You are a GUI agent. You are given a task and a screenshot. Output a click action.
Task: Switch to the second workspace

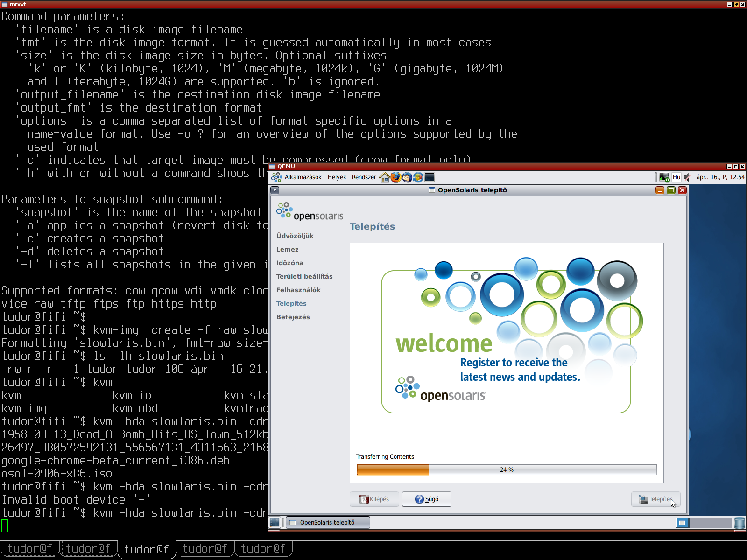tap(697, 523)
